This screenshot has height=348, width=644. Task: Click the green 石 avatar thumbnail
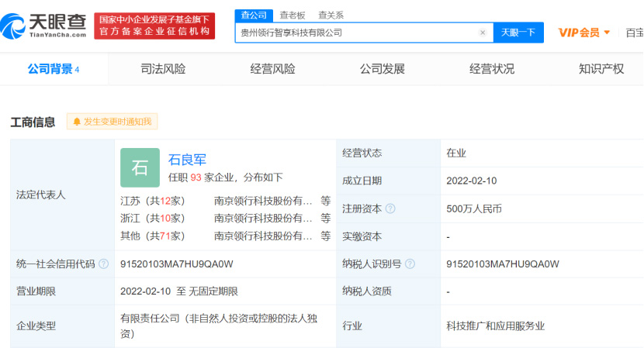pos(140,168)
